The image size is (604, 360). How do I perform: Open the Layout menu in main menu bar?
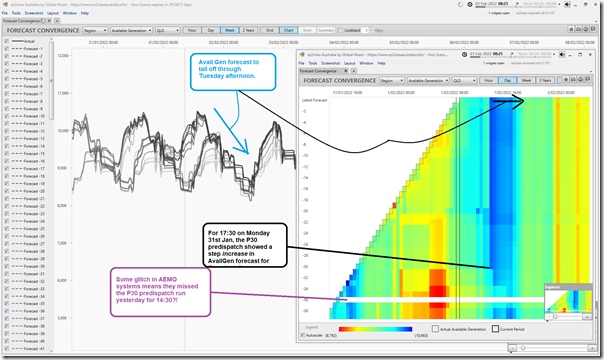click(53, 13)
